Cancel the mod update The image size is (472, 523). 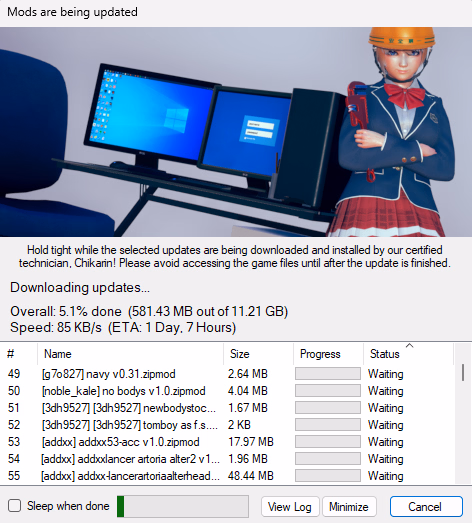426,507
